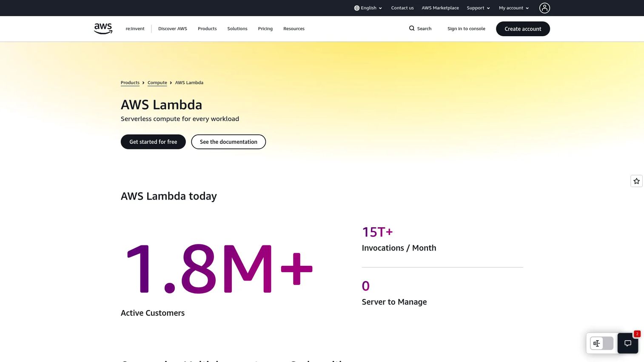Image resolution: width=644 pixels, height=362 pixels.
Task: Expand the My account dropdown
Action: pyautogui.click(x=514, y=8)
